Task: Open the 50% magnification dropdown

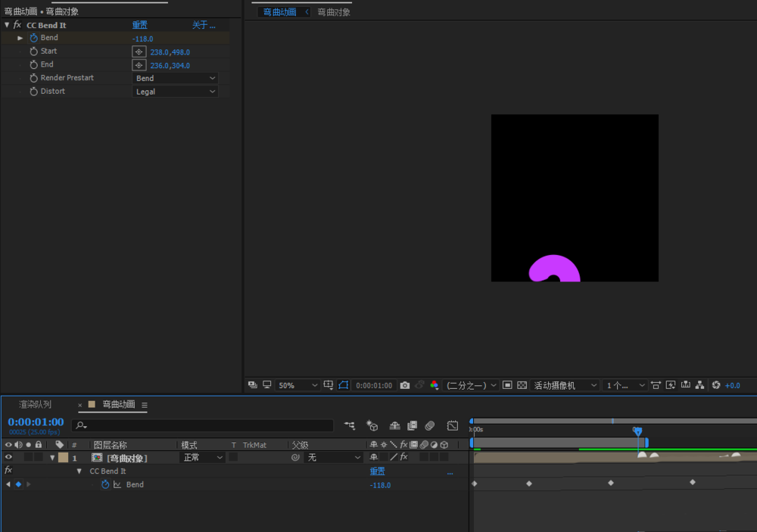Action: click(298, 385)
